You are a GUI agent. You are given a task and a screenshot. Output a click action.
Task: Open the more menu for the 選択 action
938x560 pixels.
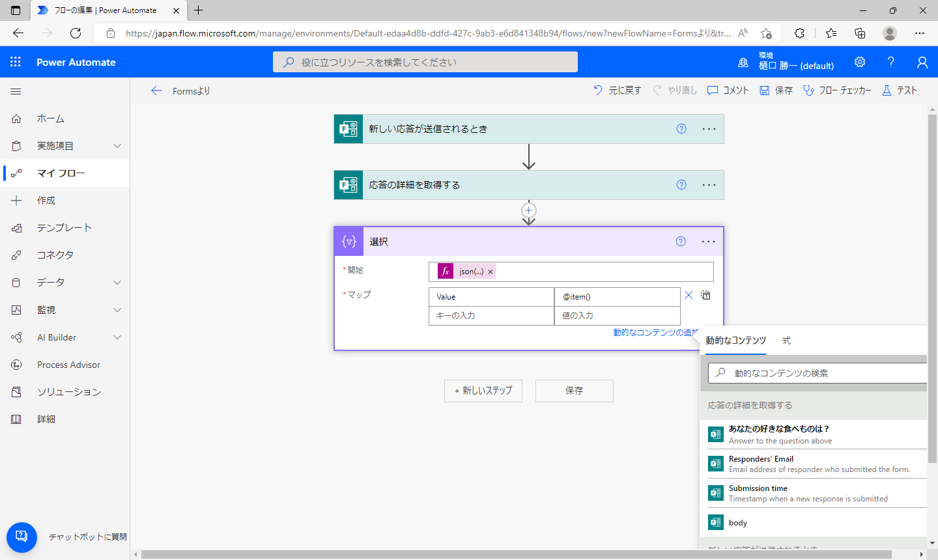pyautogui.click(x=709, y=242)
